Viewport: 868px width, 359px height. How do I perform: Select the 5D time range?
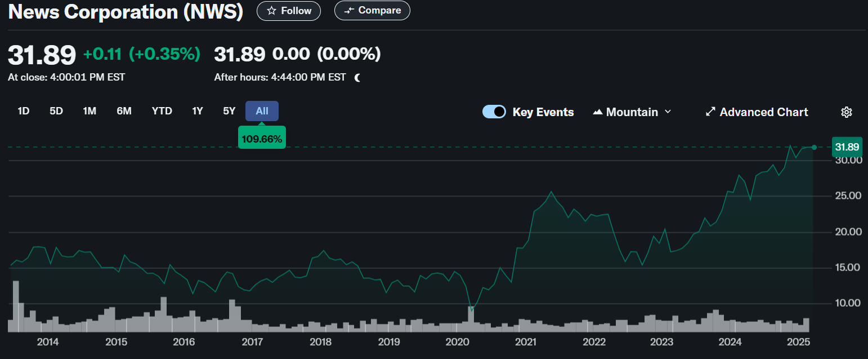pos(56,111)
